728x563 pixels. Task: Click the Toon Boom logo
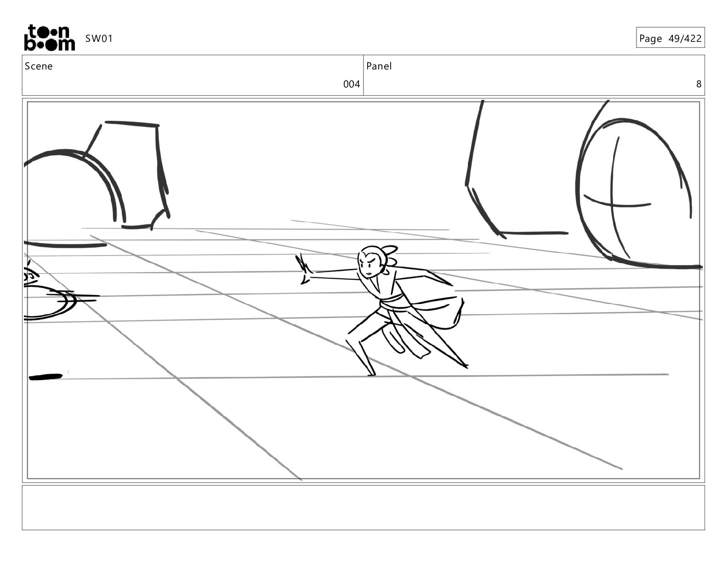coord(49,38)
